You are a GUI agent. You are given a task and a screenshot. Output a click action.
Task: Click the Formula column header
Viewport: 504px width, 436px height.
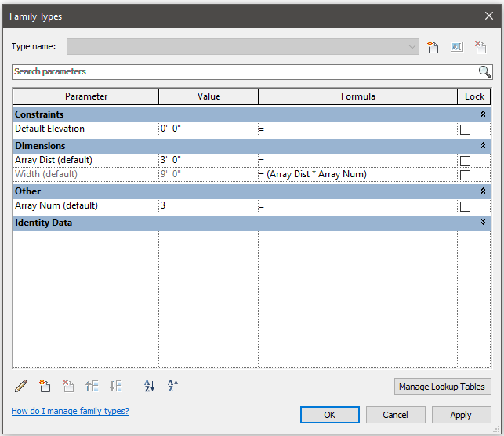point(357,96)
